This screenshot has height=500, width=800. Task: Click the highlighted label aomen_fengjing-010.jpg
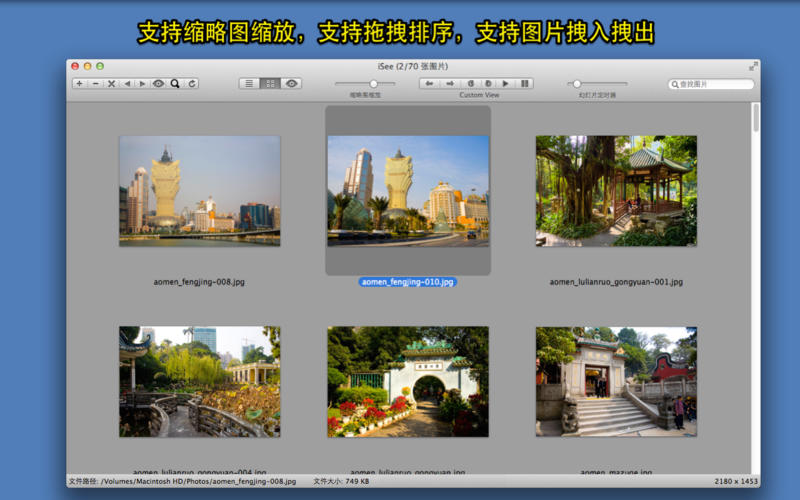(408, 282)
